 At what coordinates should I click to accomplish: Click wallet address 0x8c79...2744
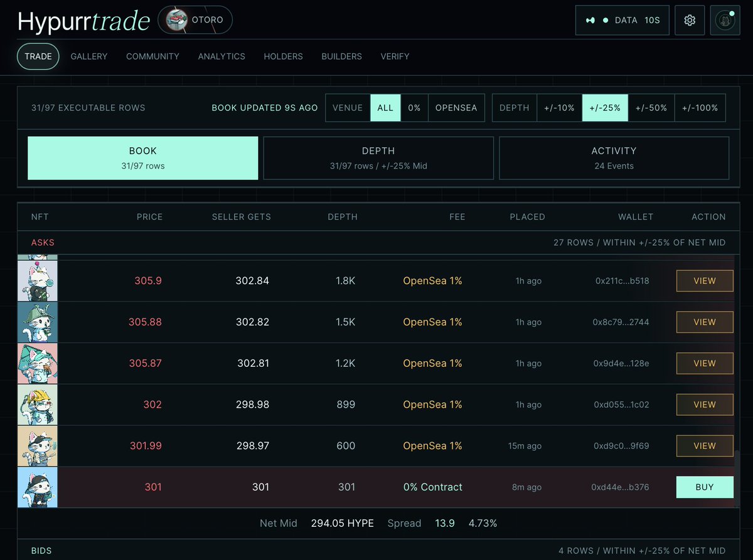click(621, 322)
